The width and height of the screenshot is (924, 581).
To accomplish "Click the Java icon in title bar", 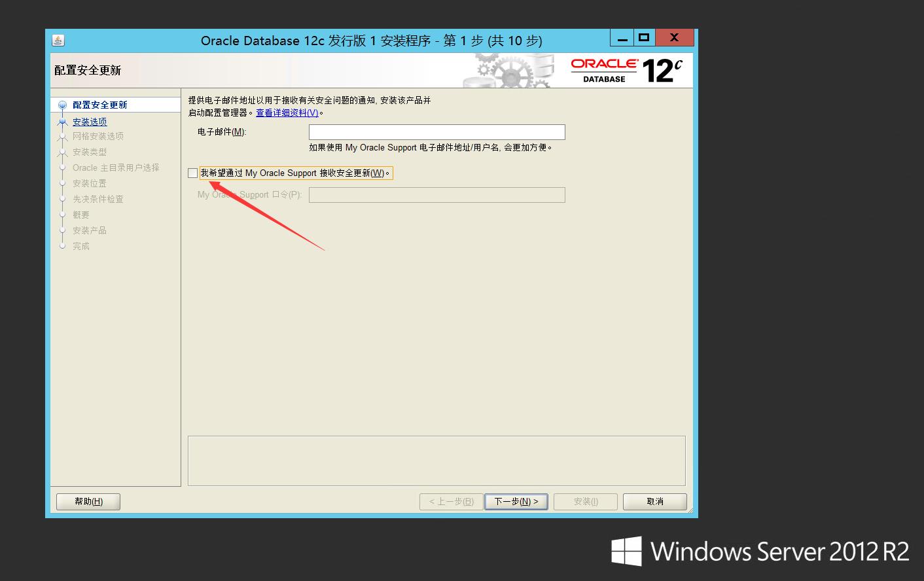I will click(58, 41).
